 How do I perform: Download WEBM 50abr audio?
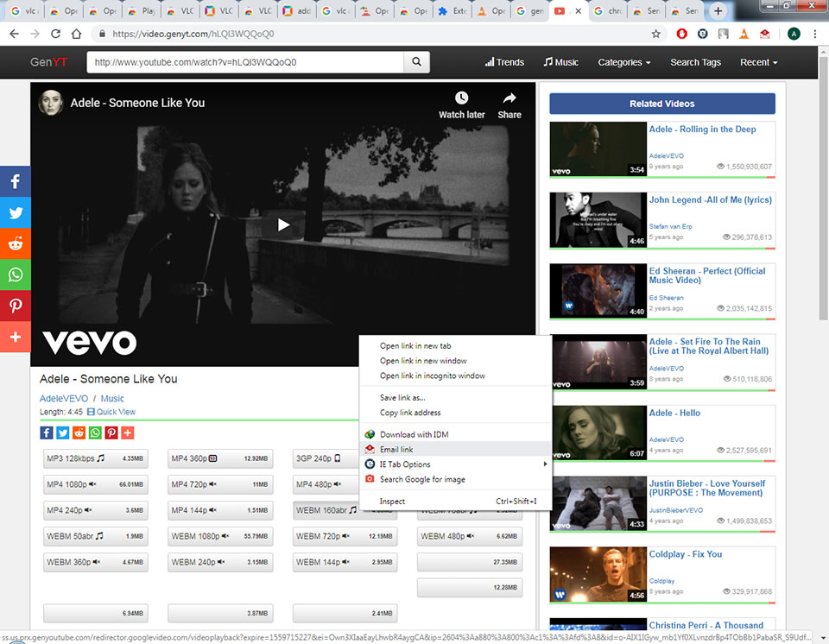pos(96,536)
